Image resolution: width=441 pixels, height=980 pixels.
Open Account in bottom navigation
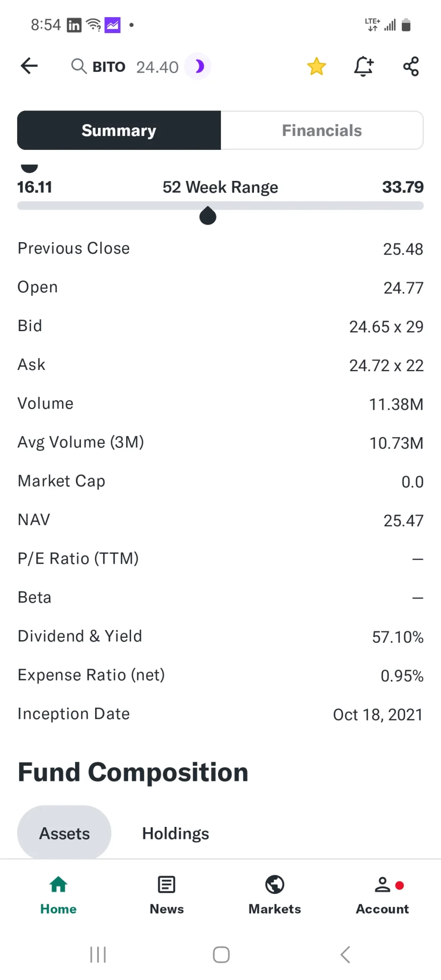pos(382,895)
